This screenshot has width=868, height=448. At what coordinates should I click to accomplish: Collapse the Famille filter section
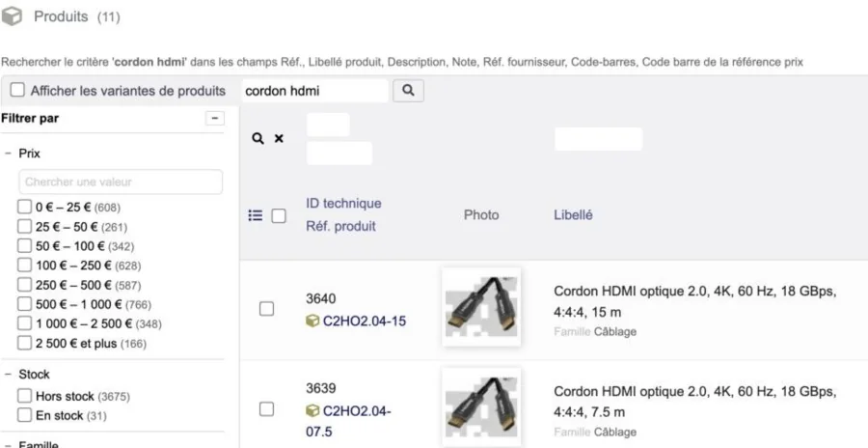pos(8,445)
